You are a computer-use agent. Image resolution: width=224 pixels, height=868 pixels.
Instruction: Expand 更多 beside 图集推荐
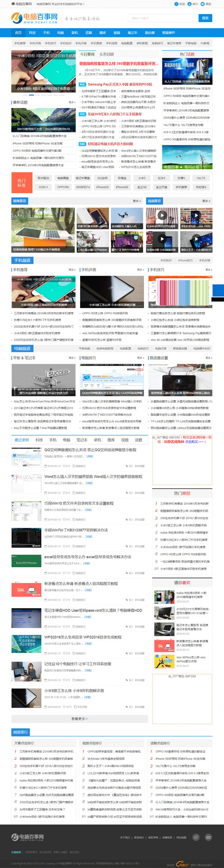[137, 201]
